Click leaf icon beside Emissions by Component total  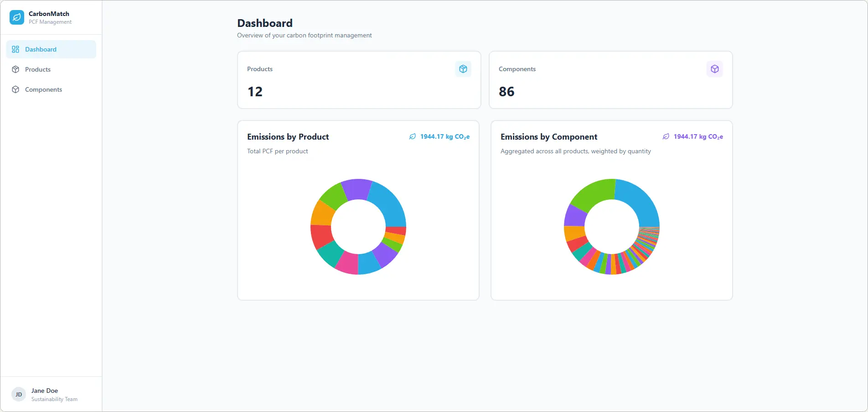(x=666, y=136)
